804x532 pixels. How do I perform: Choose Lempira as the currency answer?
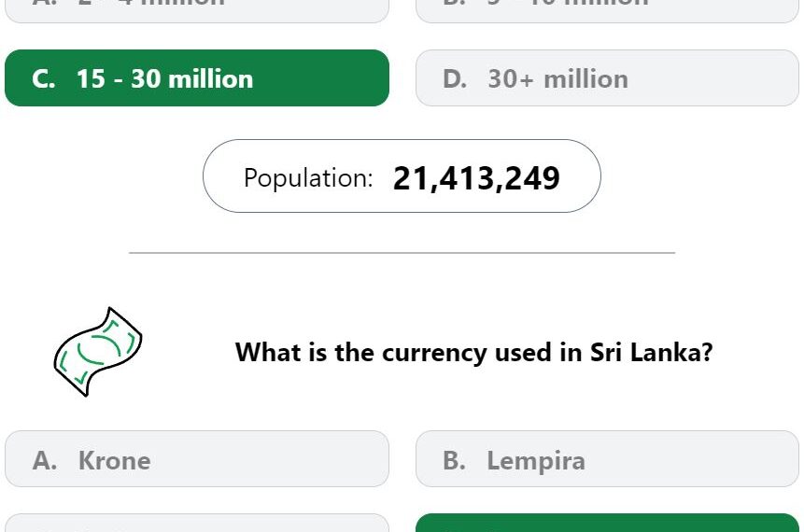click(x=607, y=458)
